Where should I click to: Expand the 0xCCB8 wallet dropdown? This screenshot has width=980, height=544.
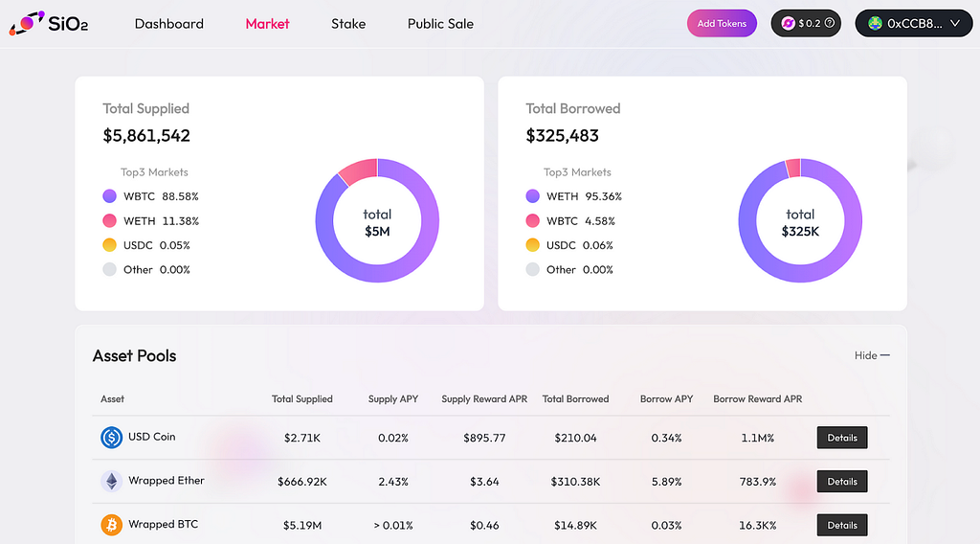(914, 23)
